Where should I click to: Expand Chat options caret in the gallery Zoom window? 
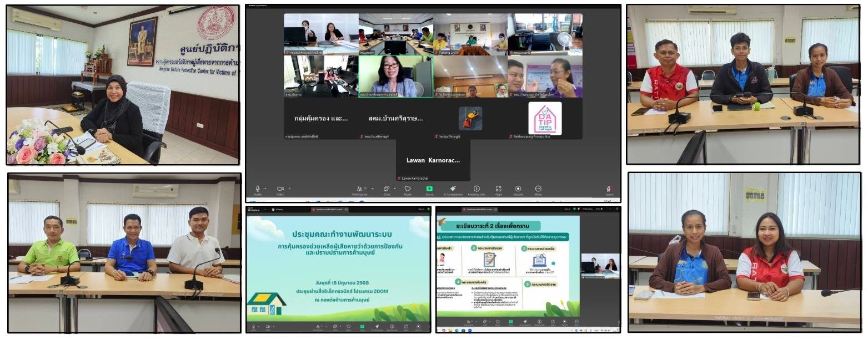pyautogui.click(x=395, y=189)
